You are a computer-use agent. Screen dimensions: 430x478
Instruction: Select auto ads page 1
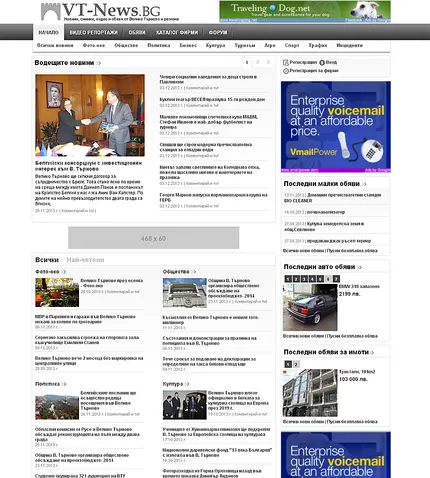point(288,279)
